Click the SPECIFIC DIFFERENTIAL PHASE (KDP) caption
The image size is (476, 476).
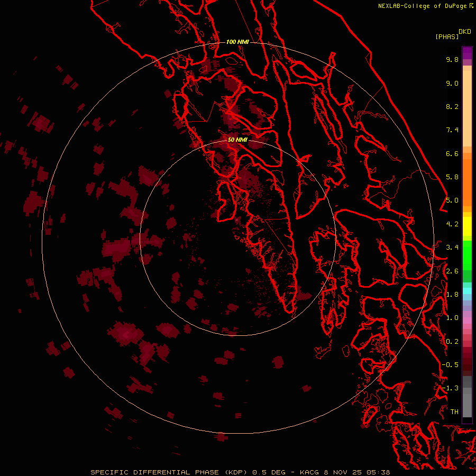click(x=170, y=472)
